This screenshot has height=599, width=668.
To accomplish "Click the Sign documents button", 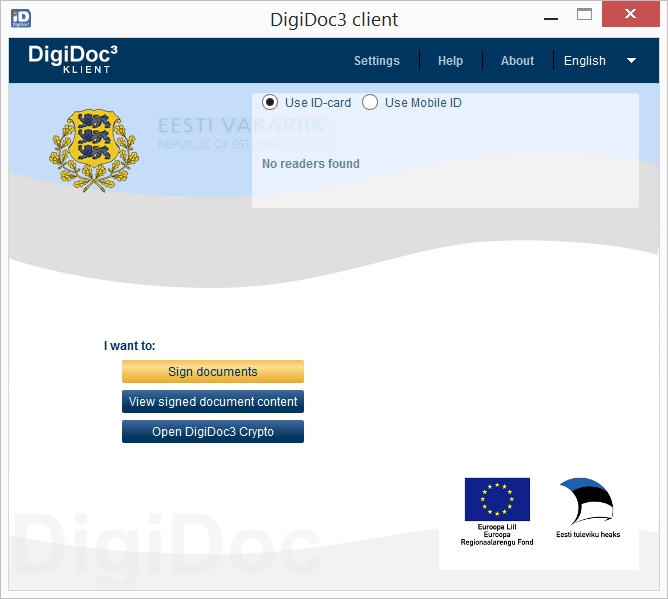I will (213, 371).
